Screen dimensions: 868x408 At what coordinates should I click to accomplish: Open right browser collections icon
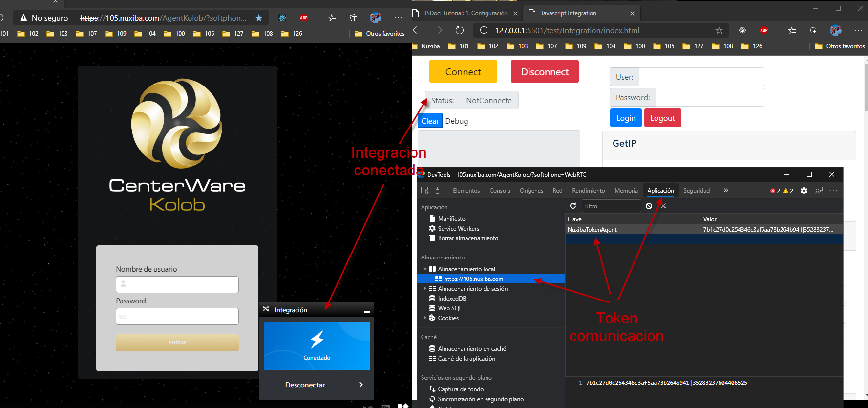pyautogui.click(x=814, y=30)
